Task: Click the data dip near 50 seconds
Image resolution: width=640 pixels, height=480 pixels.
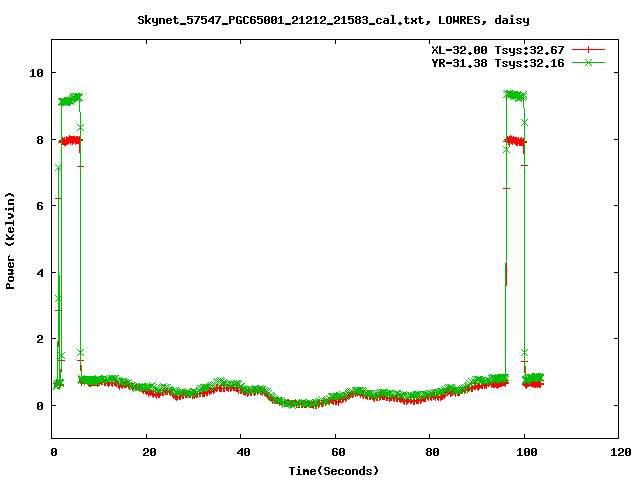Action: pos(290,403)
